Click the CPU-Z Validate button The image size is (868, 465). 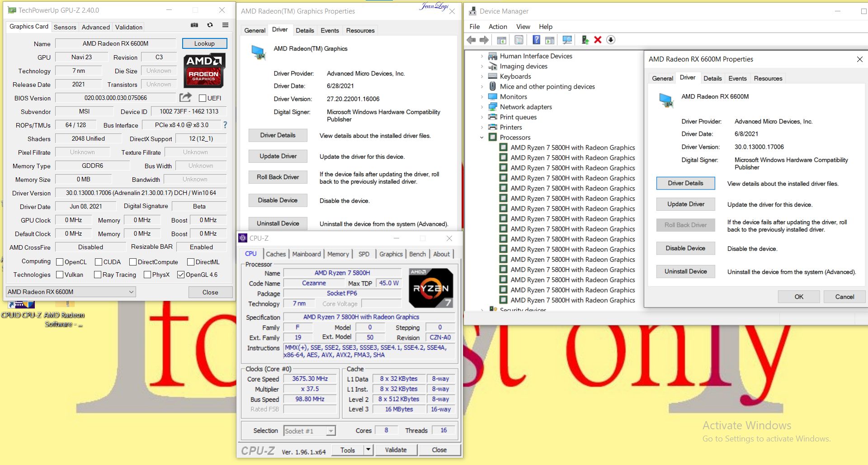coord(396,450)
